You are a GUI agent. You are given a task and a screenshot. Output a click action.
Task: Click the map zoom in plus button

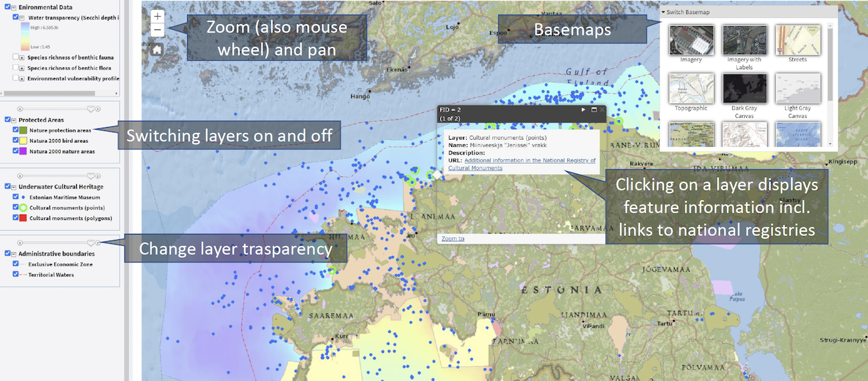click(x=156, y=16)
